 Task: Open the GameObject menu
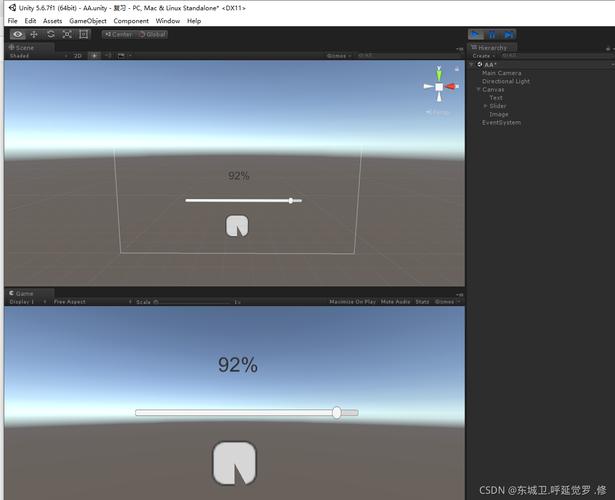click(88, 21)
